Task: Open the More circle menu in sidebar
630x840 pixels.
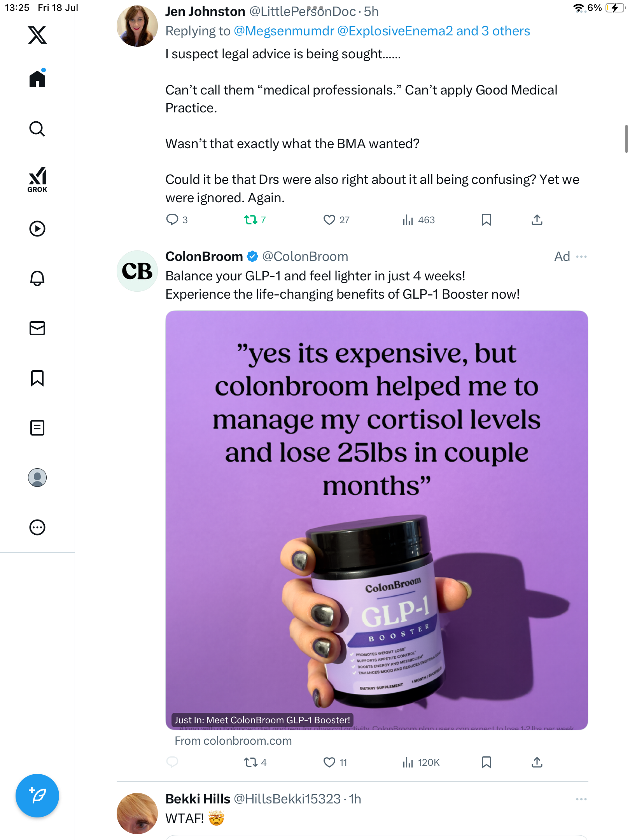Action: pos(37,527)
